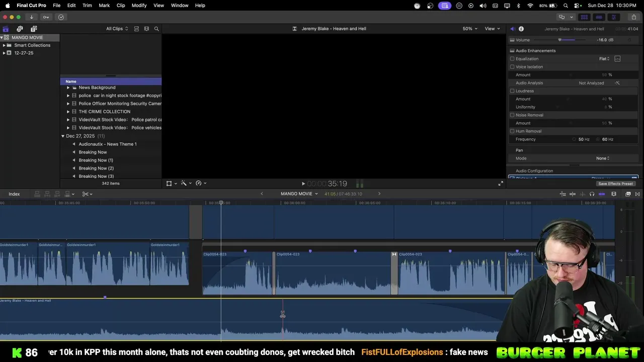Open the Photos and Audio sidebar

click(20, 29)
